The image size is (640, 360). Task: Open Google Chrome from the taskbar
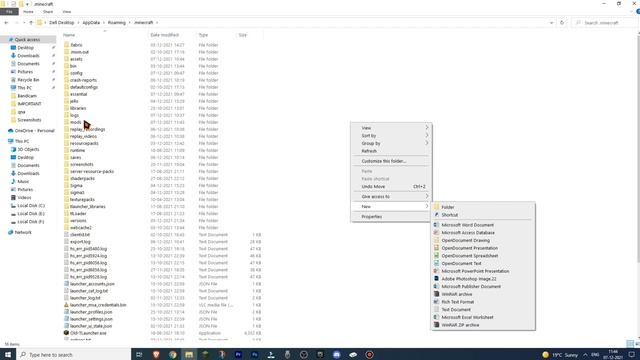[x=173, y=354]
